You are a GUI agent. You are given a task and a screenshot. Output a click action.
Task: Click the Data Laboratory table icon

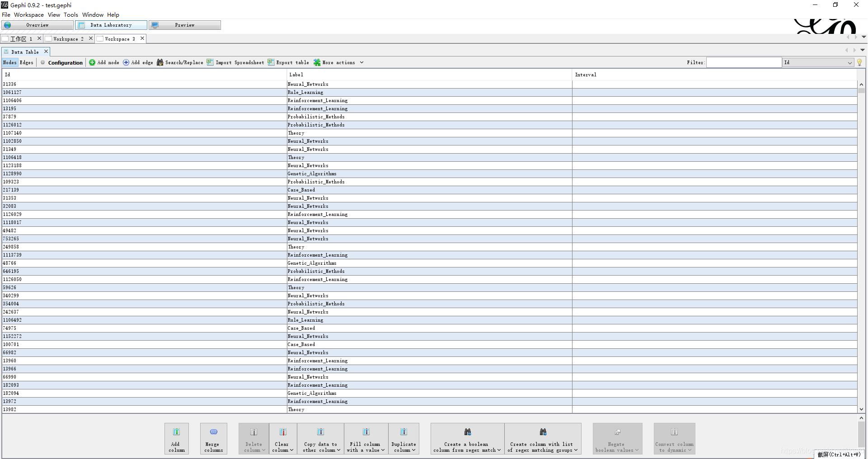(x=82, y=25)
